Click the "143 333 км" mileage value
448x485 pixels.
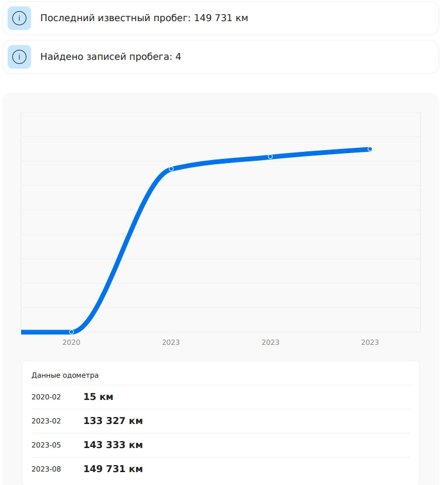113,445
